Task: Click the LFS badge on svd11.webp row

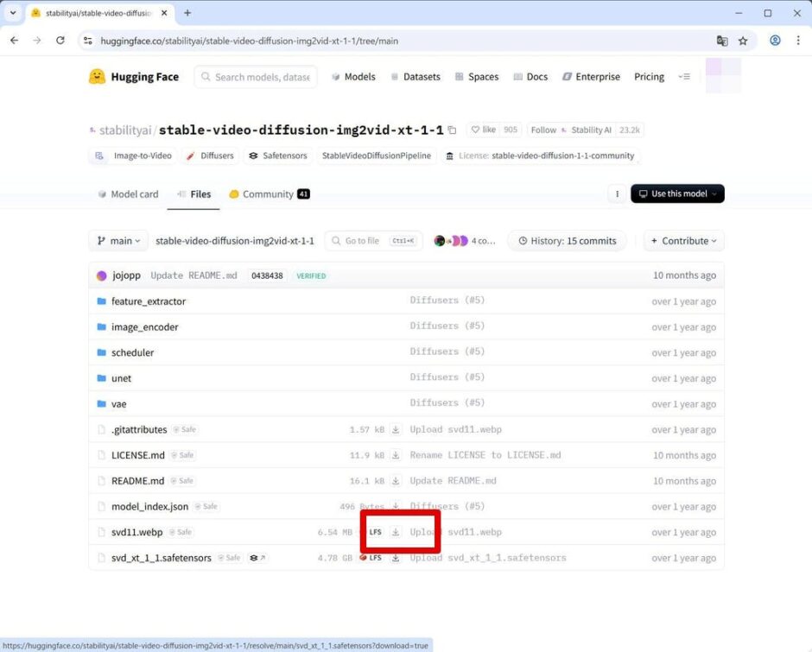Action: [376, 532]
